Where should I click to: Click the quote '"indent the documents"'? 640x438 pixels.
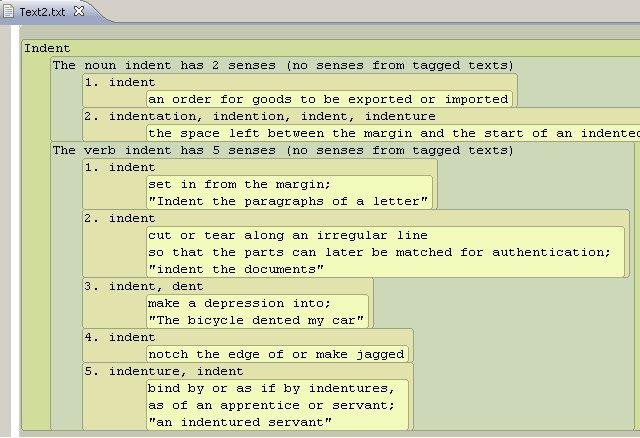(x=236, y=269)
